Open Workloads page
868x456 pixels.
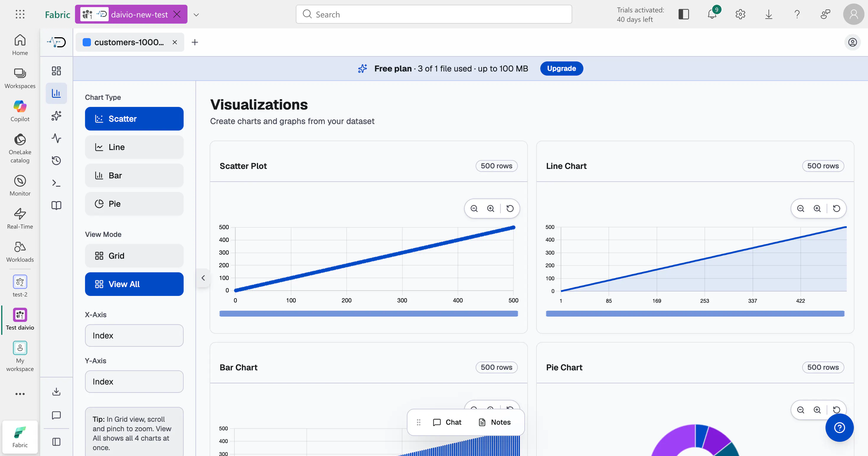(x=20, y=251)
